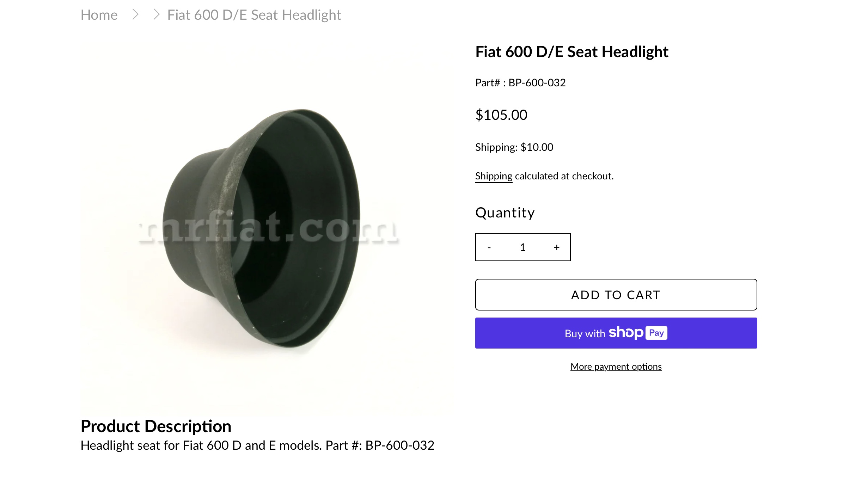
Task: Click the headlight seat product image
Action: [267, 227]
